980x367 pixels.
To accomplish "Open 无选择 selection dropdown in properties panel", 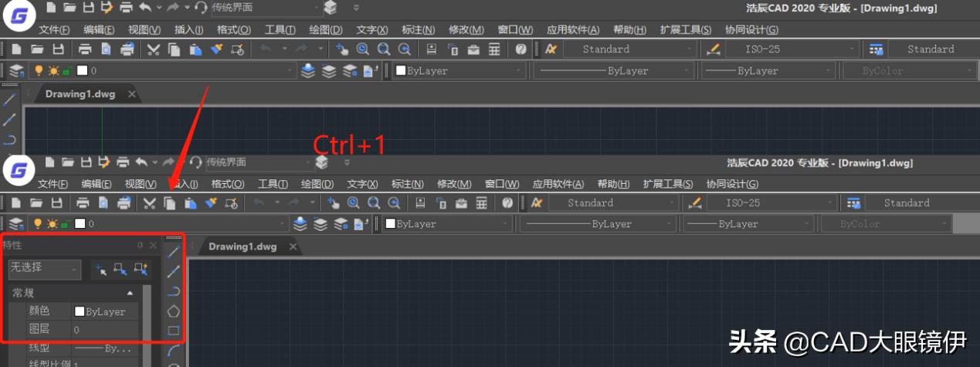I will coord(44,269).
